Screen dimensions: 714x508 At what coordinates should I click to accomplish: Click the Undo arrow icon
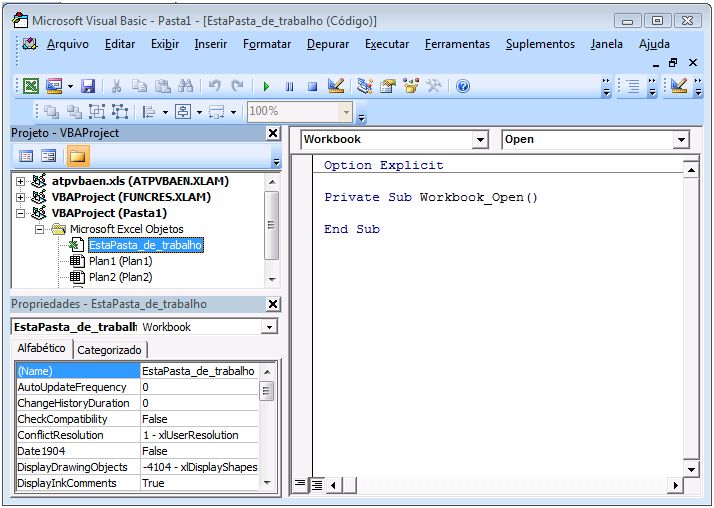pyautogui.click(x=214, y=86)
